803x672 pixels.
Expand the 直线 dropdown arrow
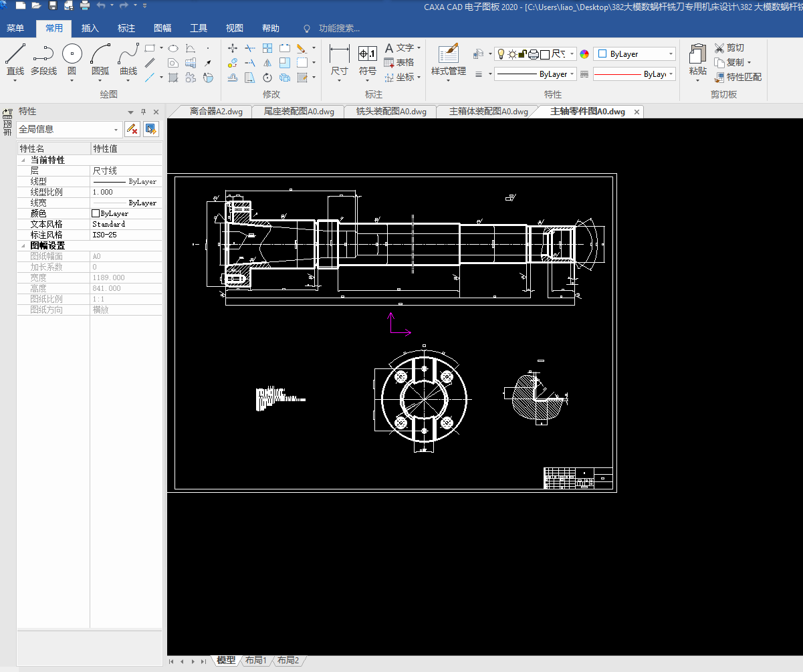pyautogui.click(x=15, y=80)
